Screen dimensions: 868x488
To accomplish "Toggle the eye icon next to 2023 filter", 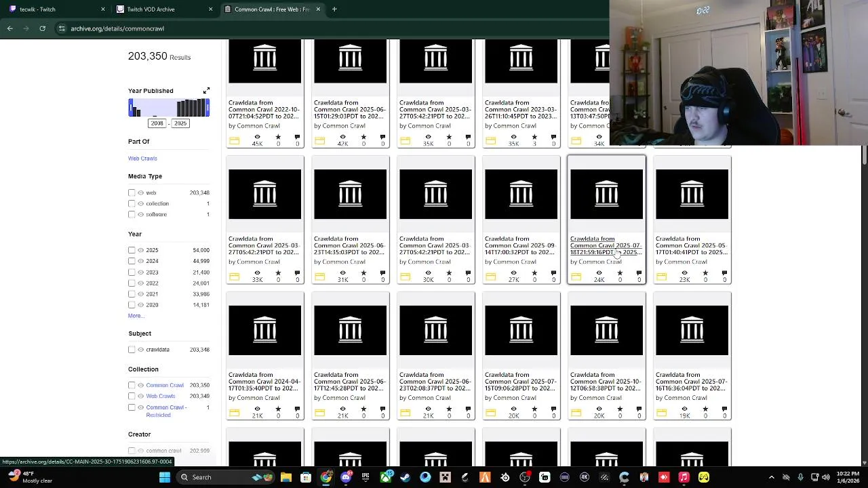I will 140,272.
